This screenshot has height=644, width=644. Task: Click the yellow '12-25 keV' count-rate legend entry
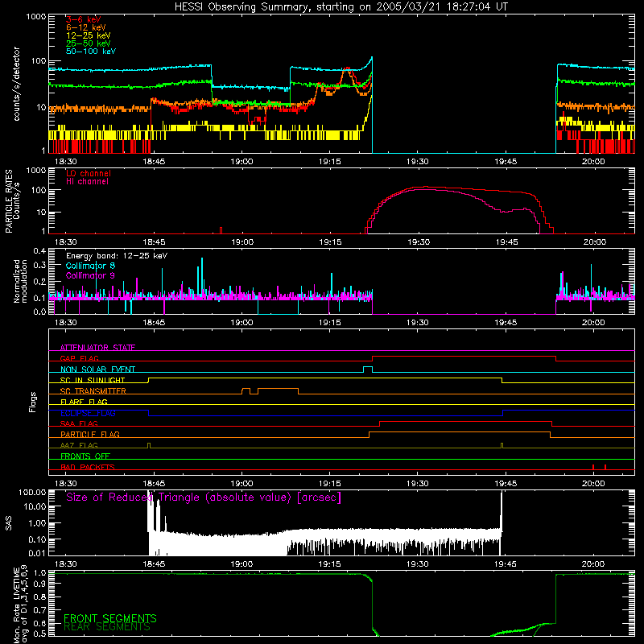coord(88,35)
